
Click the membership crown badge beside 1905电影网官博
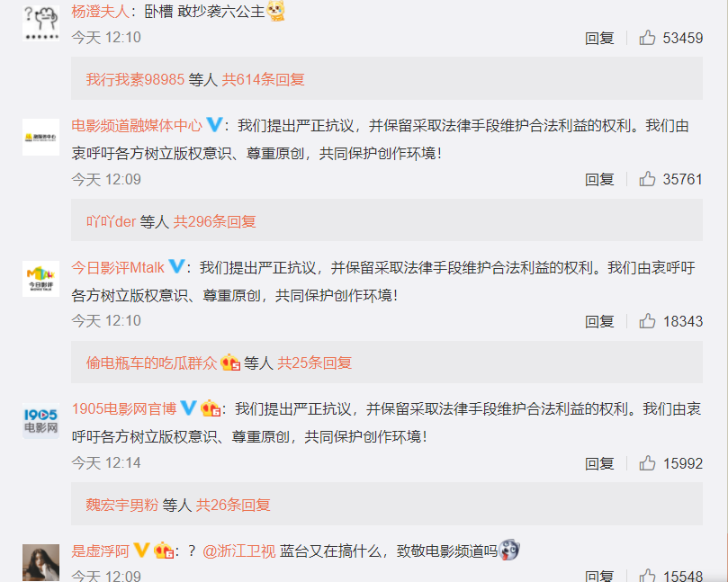[x=211, y=408]
